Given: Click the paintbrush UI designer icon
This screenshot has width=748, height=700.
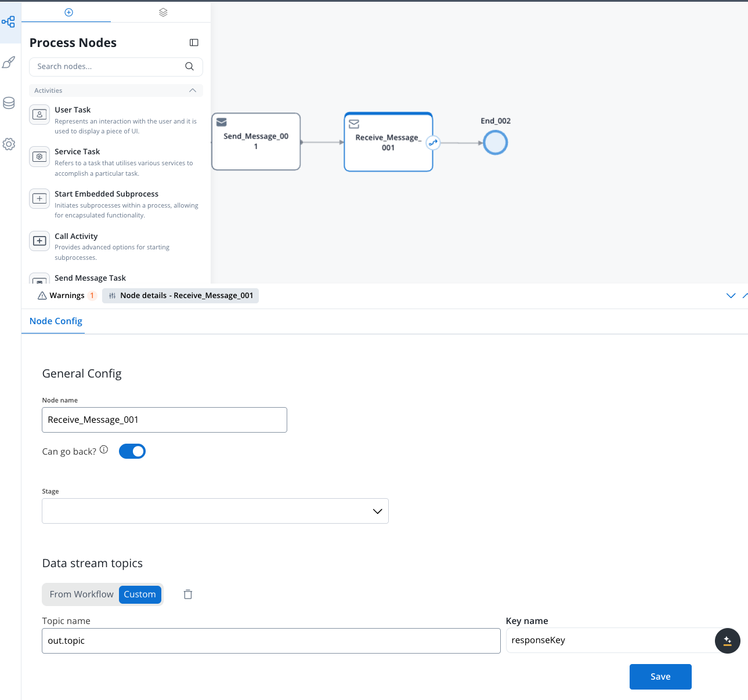Looking at the screenshot, I should pos(9,63).
